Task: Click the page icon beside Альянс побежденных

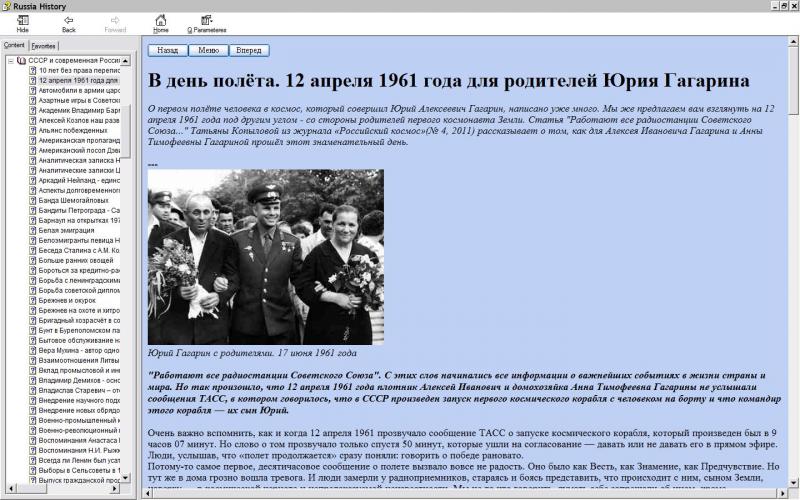Action: tap(32, 130)
